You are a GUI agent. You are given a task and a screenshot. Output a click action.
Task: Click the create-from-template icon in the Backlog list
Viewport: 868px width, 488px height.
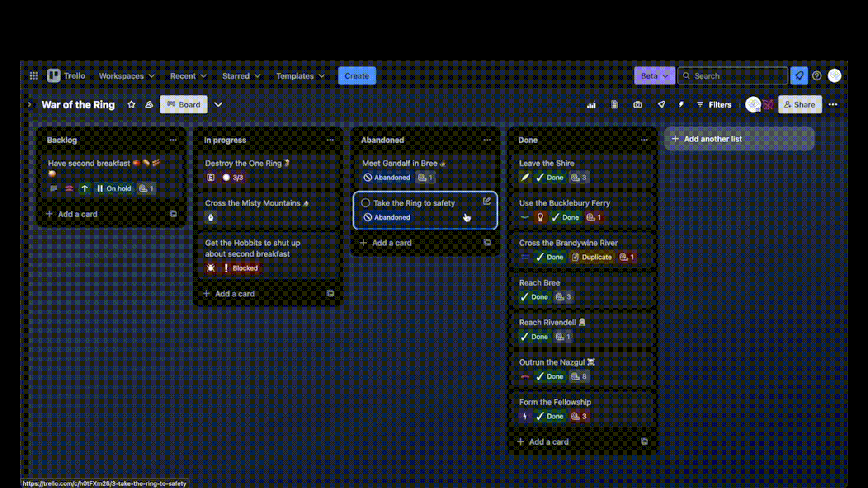(173, 214)
